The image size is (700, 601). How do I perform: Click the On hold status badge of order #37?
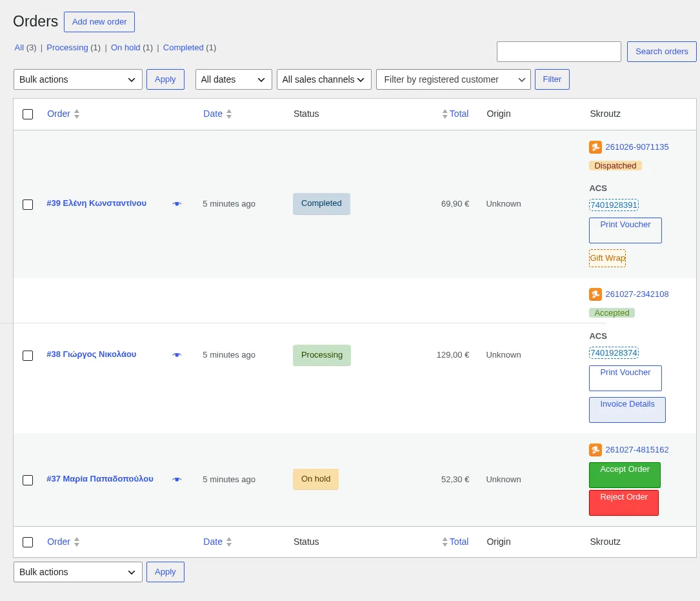pos(315,480)
